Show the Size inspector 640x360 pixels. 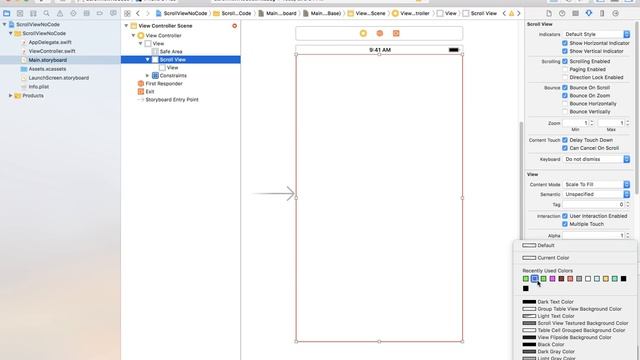point(602,13)
